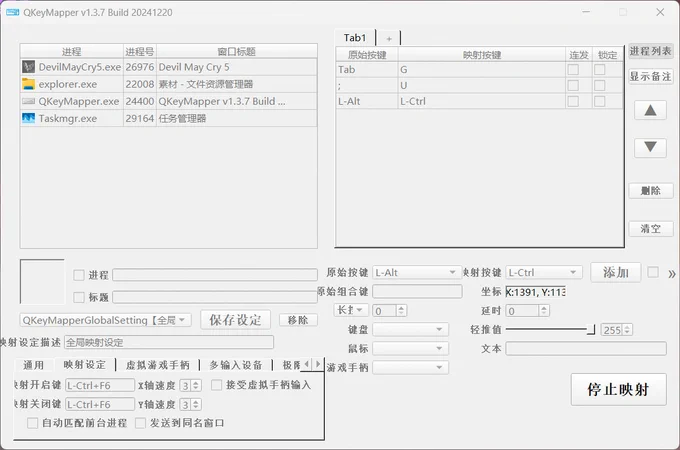Viewport: 680px width, 450px height.
Task: Click the 添加 mapping button
Action: coord(615,272)
